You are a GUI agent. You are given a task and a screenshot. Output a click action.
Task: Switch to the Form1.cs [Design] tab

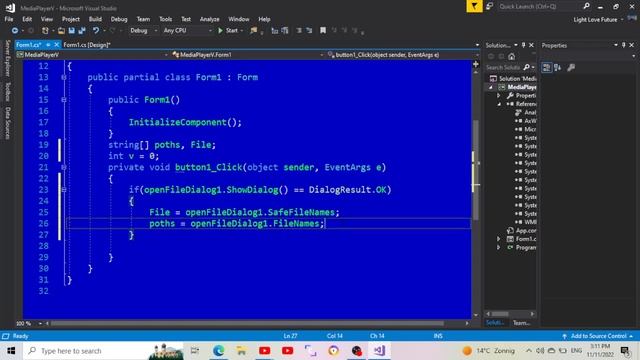87,45
